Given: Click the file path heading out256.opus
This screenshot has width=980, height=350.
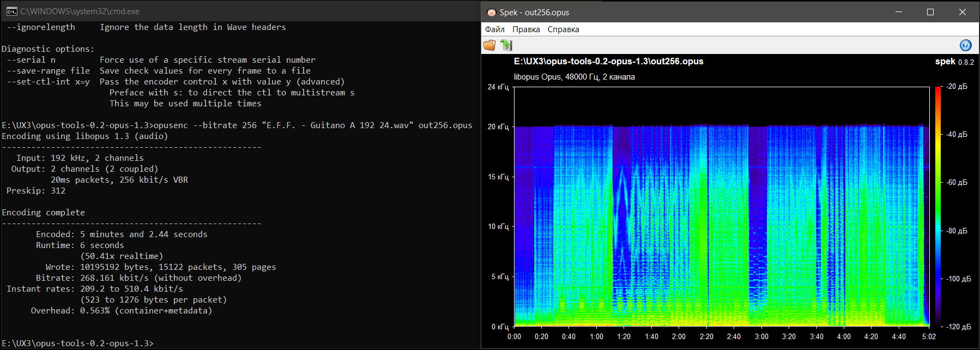Looking at the screenshot, I should 608,62.
